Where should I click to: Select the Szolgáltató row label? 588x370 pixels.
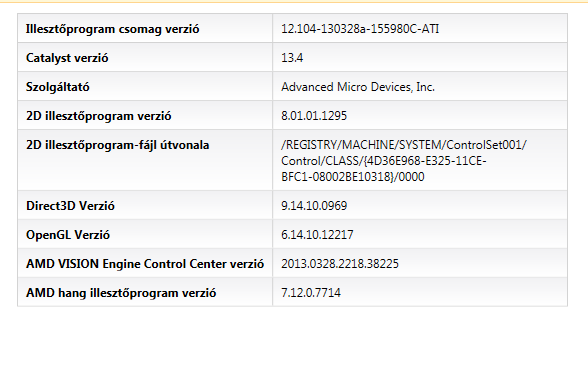[x=58, y=87]
